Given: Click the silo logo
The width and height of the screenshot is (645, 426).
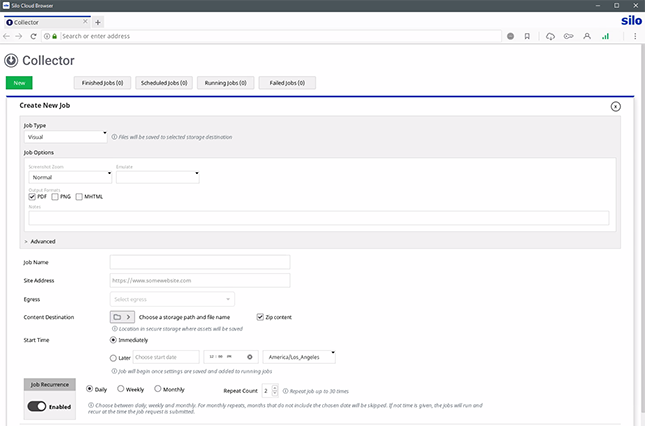Looking at the screenshot, I should click(631, 21).
